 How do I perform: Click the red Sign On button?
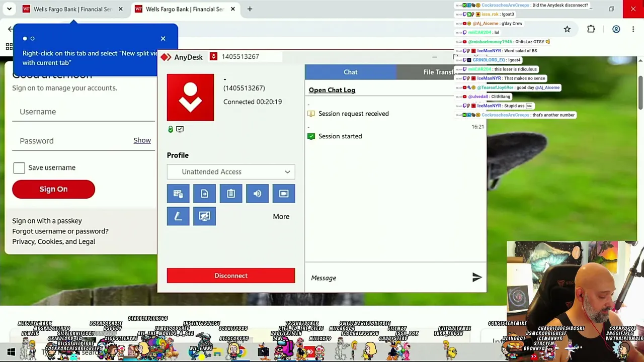(53, 189)
